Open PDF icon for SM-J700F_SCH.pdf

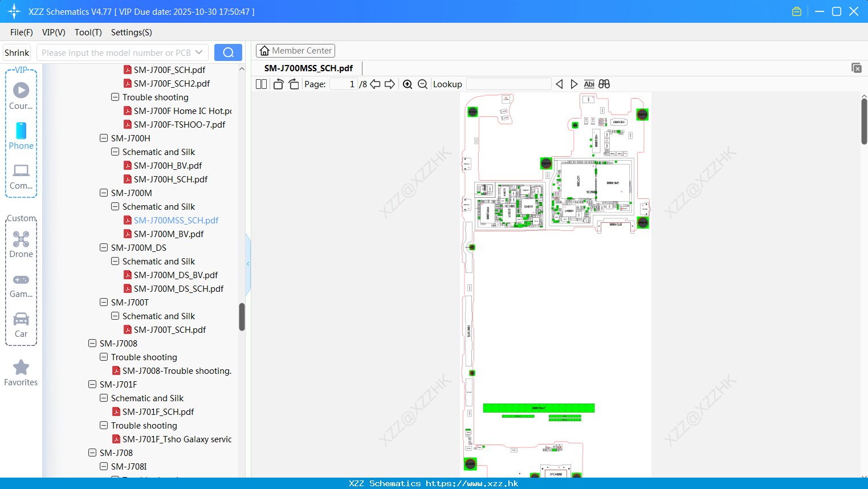(128, 70)
